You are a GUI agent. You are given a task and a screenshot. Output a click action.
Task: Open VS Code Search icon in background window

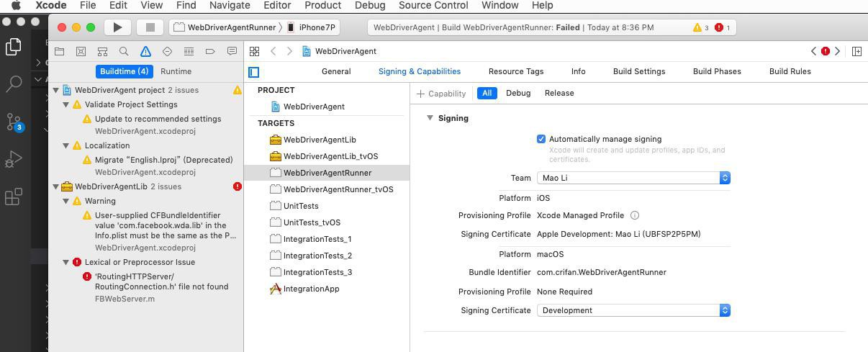point(14,84)
